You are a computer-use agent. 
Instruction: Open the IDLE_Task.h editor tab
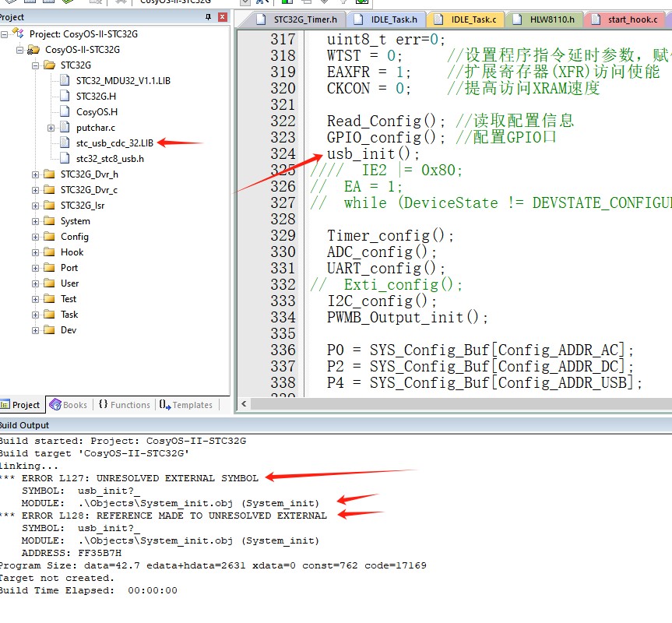tap(386, 19)
